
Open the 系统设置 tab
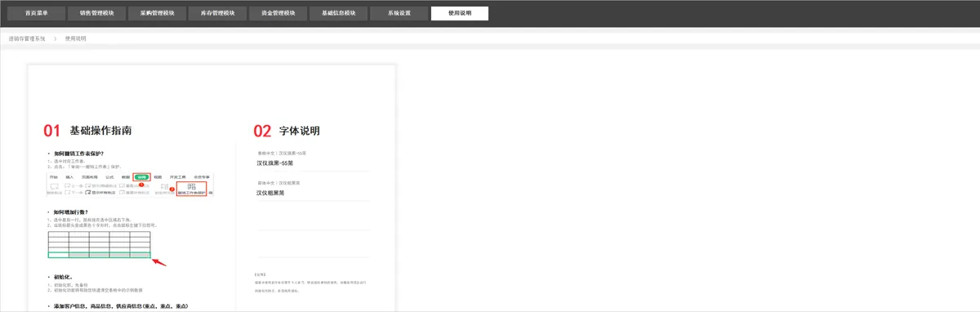coord(399,13)
